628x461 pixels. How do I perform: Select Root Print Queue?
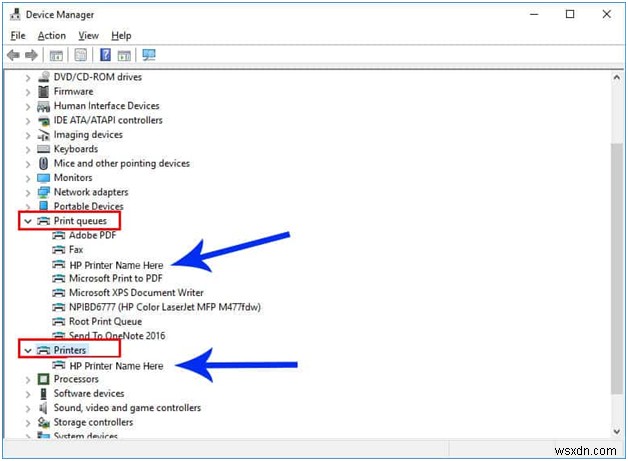[x=105, y=322]
